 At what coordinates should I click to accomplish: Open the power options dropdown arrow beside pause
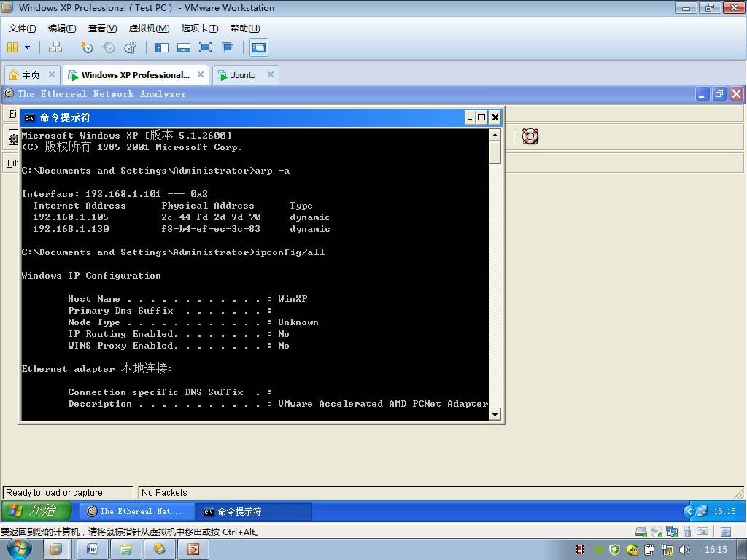point(27,47)
